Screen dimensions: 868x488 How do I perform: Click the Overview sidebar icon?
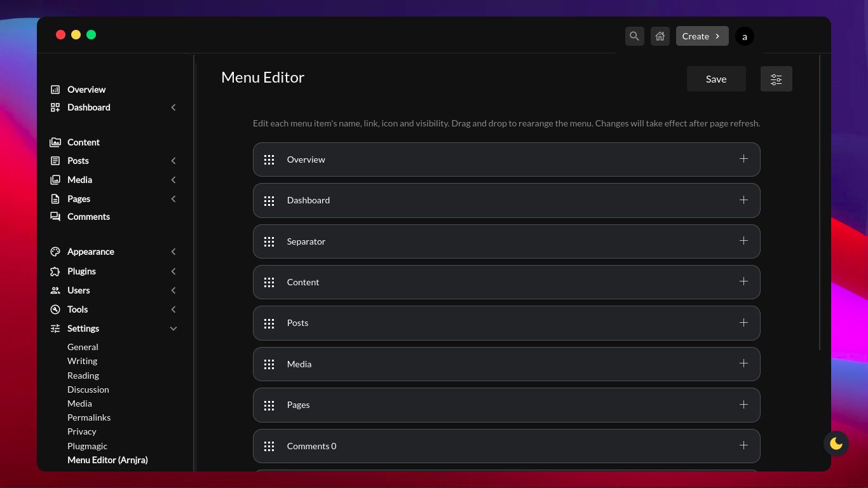pyautogui.click(x=55, y=90)
